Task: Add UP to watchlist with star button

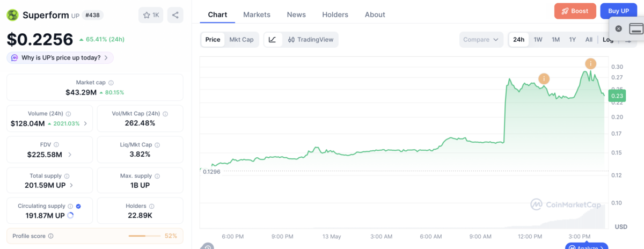Action: (151, 15)
